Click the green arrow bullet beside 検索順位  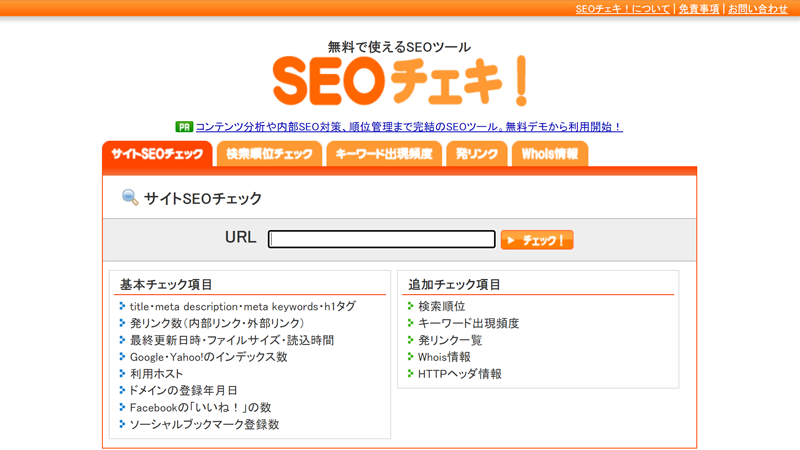411,306
